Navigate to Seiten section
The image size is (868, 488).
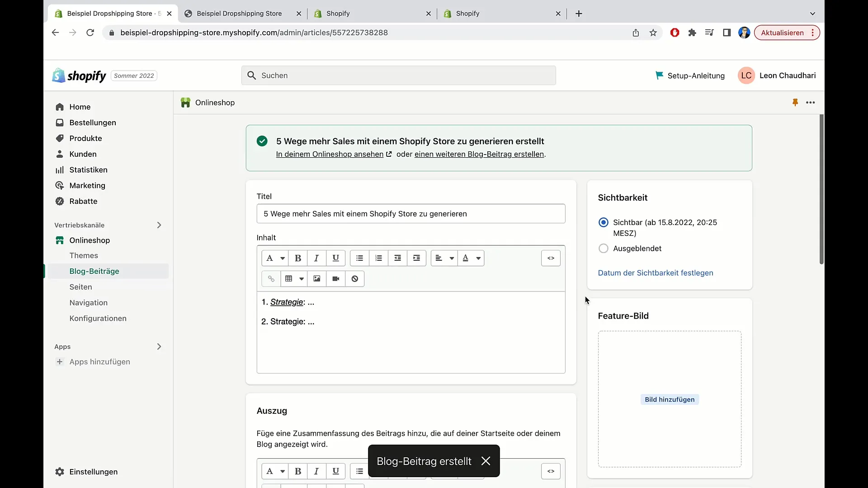point(80,286)
